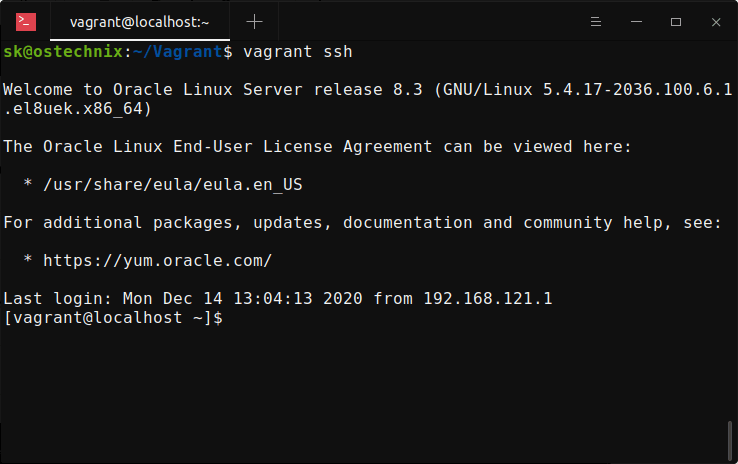
Task: Click the https://yum.oracle.com/ URL
Action: point(158,260)
